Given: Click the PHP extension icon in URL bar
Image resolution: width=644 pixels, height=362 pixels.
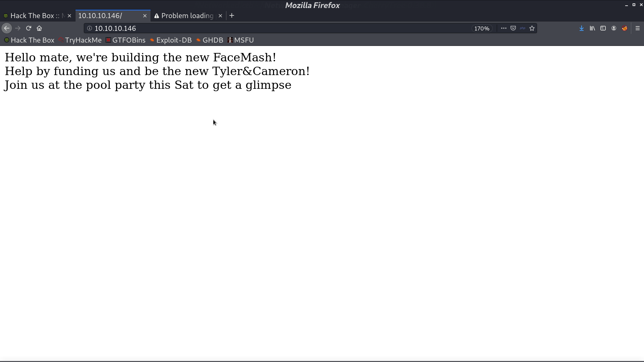Looking at the screenshot, I should (x=523, y=28).
